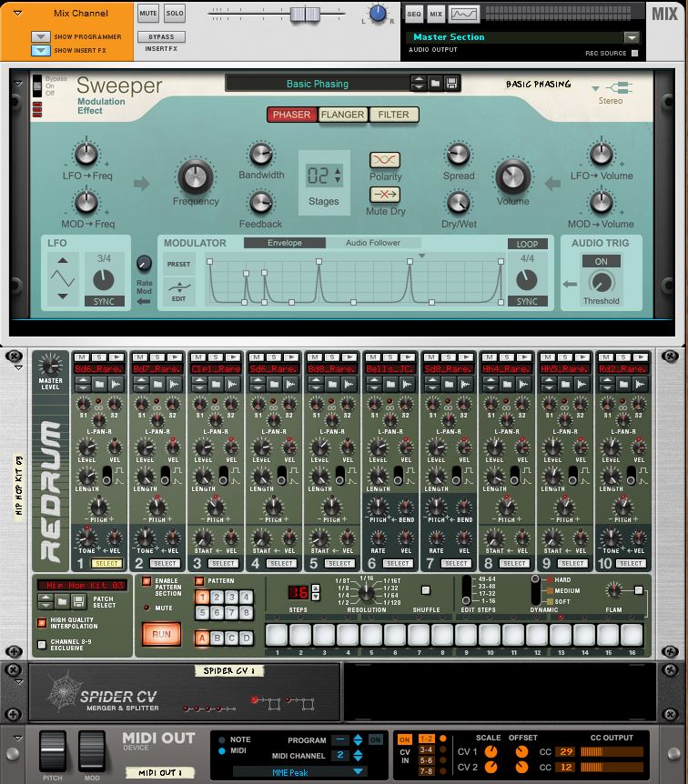Save Redrum patch floppy icon
The image size is (688, 784).
tap(78, 601)
